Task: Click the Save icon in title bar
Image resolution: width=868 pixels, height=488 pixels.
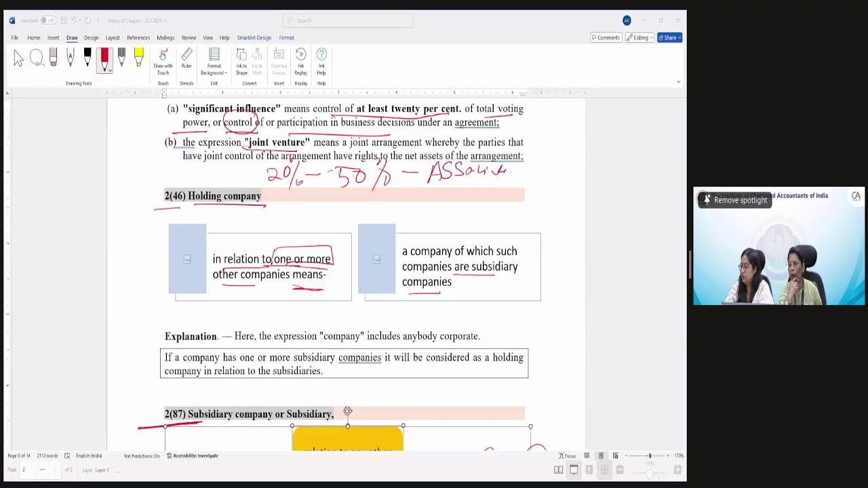Action: point(64,20)
